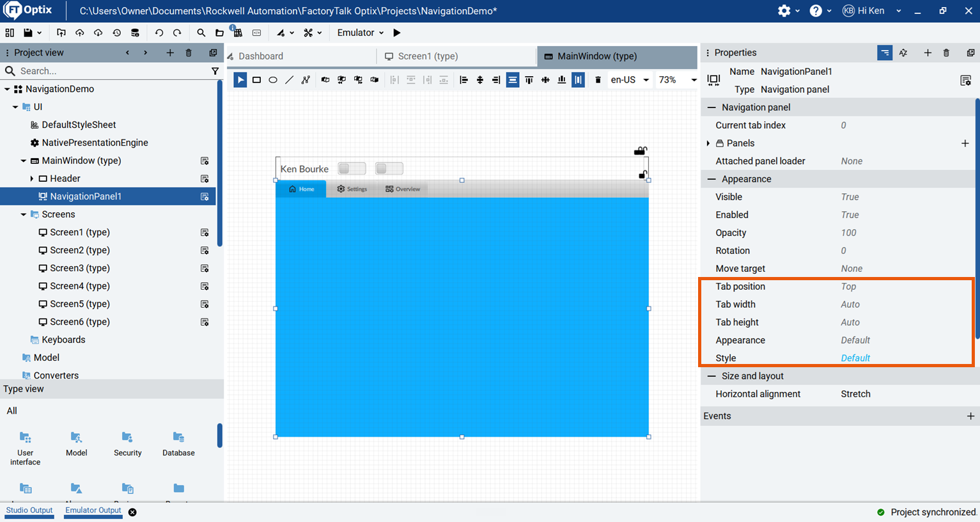Open the Emulator target dropdown
The width and height of the screenshot is (980, 522).
pyautogui.click(x=361, y=33)
